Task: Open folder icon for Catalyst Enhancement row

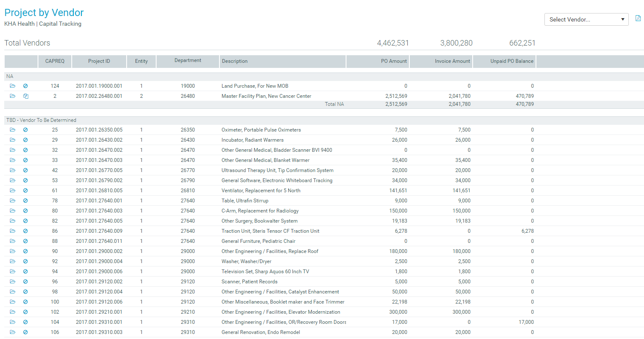Action: click(13, 292)
